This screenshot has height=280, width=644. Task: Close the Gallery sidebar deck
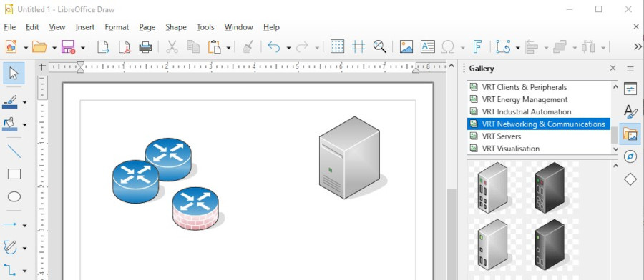[x=613, y=68]
